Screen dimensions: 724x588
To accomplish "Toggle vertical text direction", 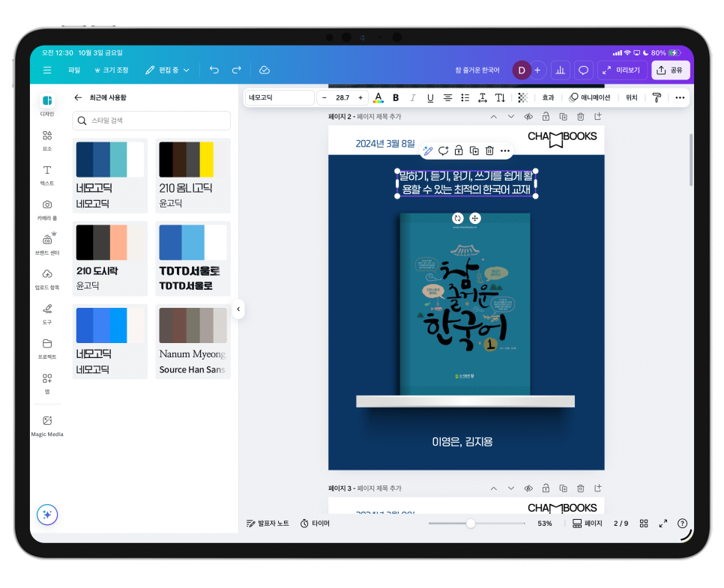I will [500, 97].
